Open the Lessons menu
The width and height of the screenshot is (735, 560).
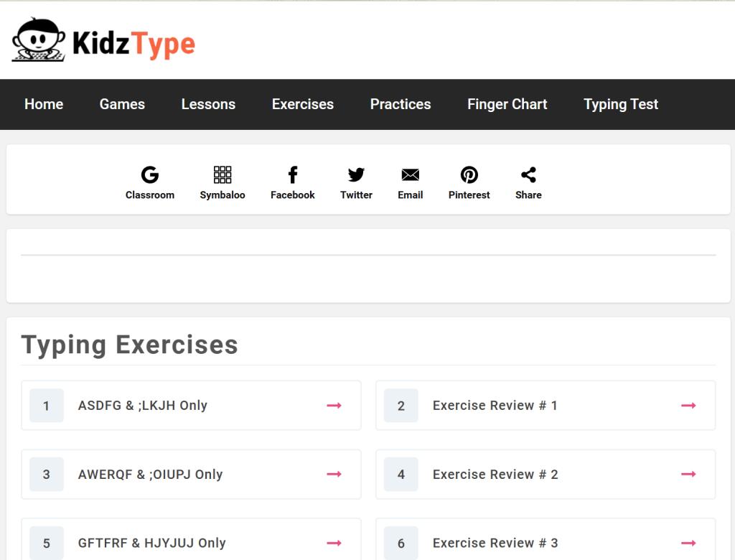point(208,104)
